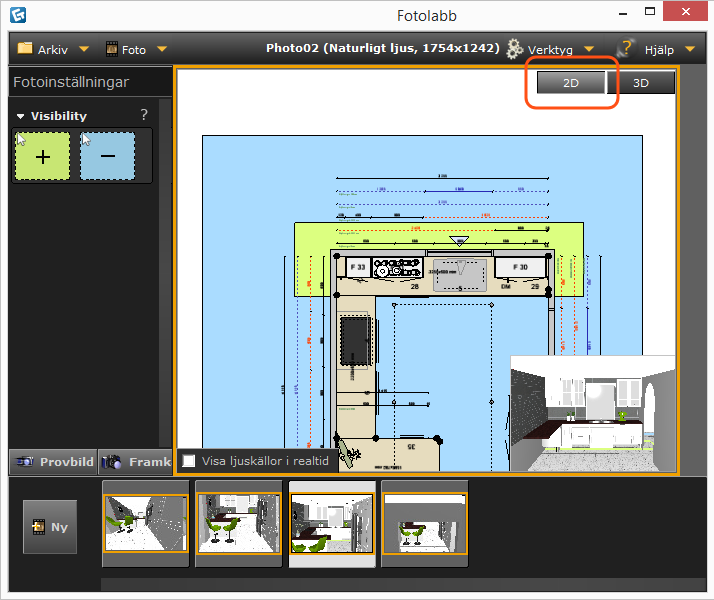Open the Framkalla tab

[x=135, y=462]
